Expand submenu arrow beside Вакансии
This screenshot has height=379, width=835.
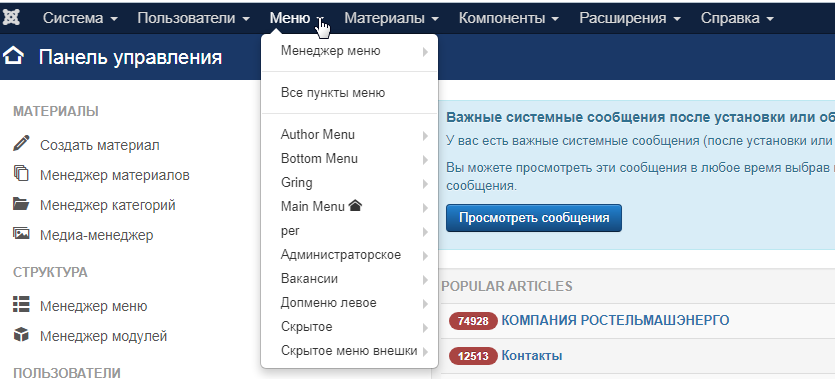pyautogui.click(x=425, y=279)
